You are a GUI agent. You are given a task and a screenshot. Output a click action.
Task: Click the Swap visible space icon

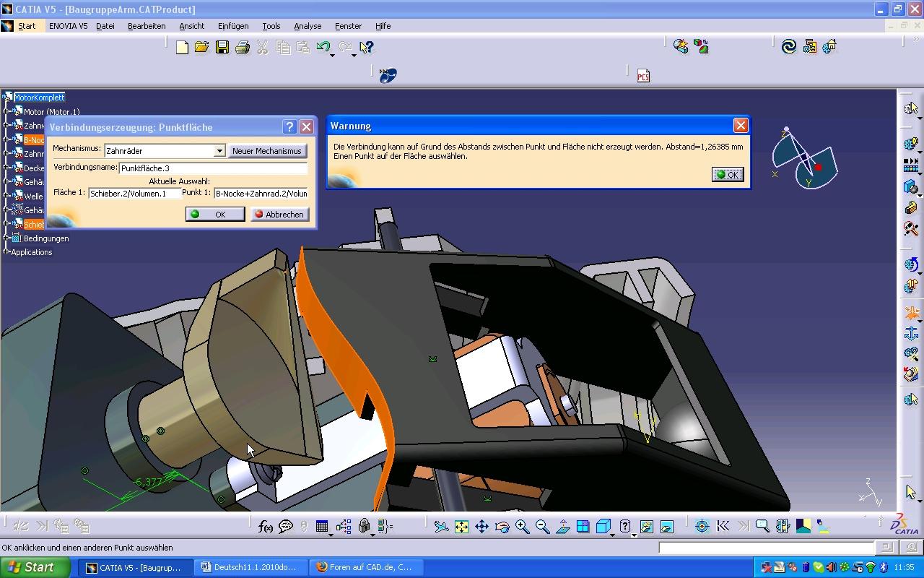coord(666,527)
